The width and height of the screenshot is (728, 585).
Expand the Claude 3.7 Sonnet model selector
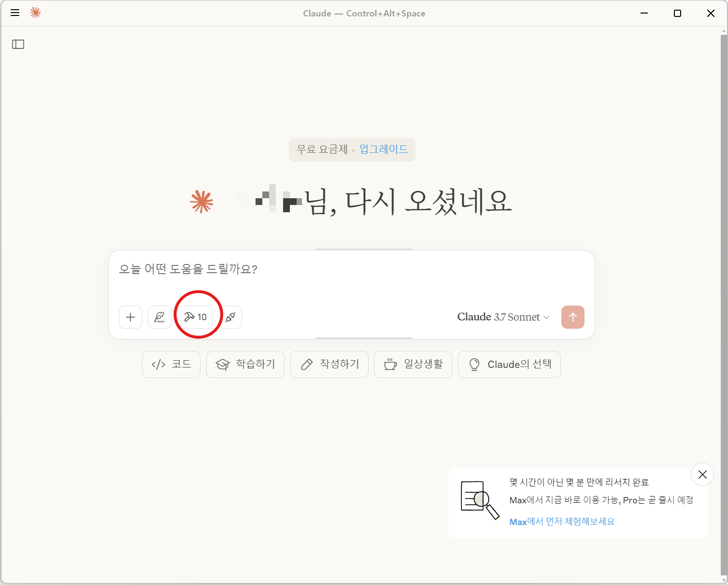pyautogui.click(x=503, y=317)
